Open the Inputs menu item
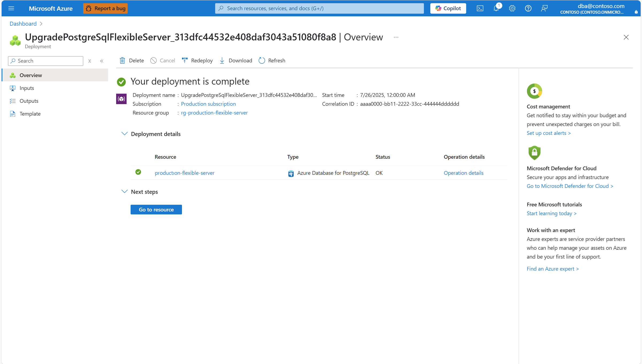The width and height of the screenshot is (642, 364). pyautogui.click(x=27, y=88)
